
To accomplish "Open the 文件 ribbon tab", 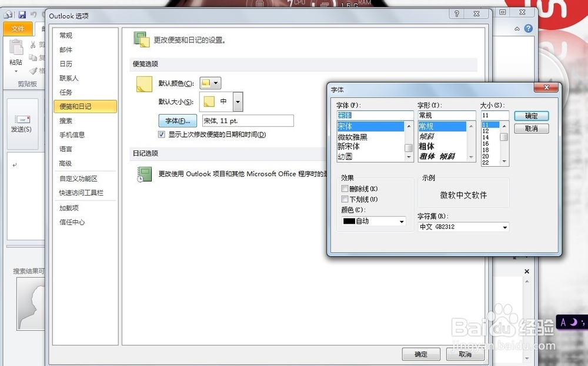I will [18, 29].
